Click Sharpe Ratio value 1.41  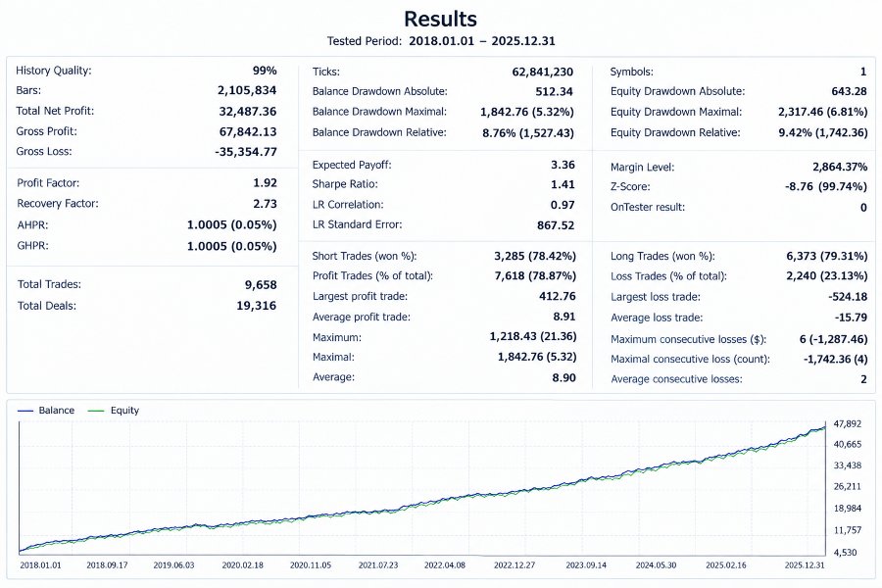(563, 184)
